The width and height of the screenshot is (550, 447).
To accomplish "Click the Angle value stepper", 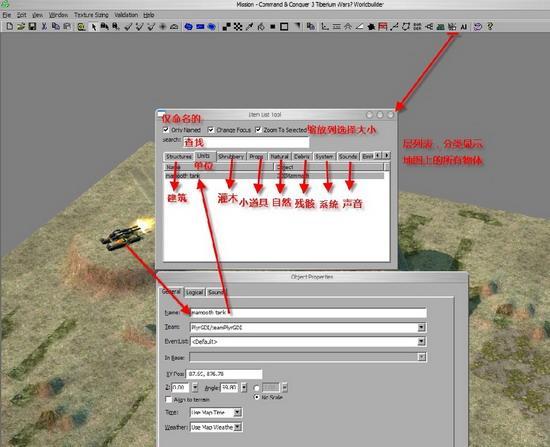I will [244, 387].
